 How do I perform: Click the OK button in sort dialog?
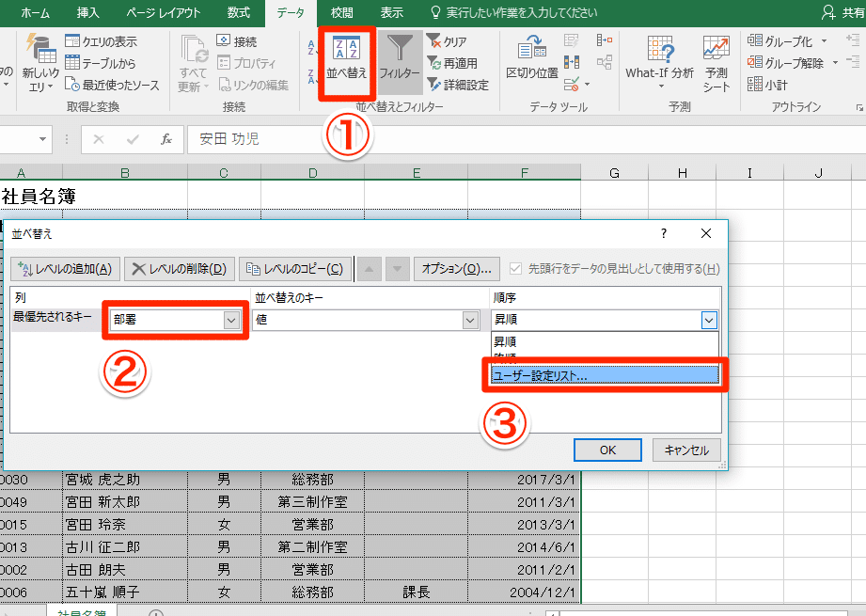tap(607, 450)
